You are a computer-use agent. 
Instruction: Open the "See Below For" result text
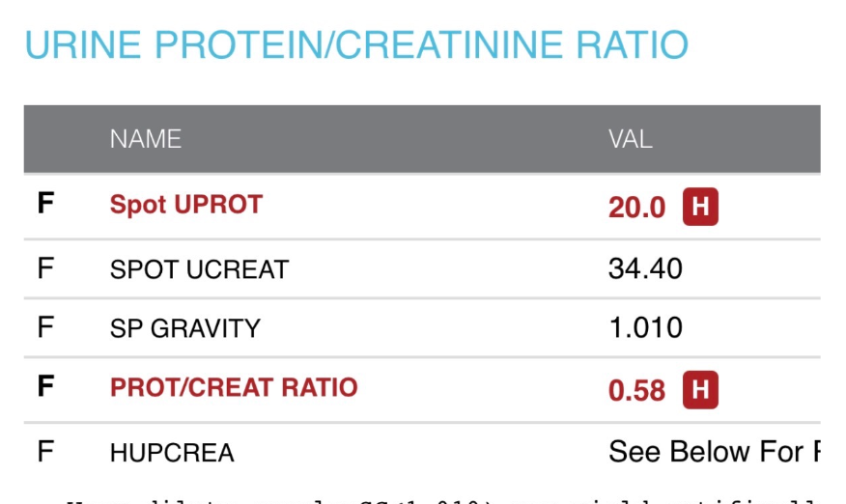713,452
